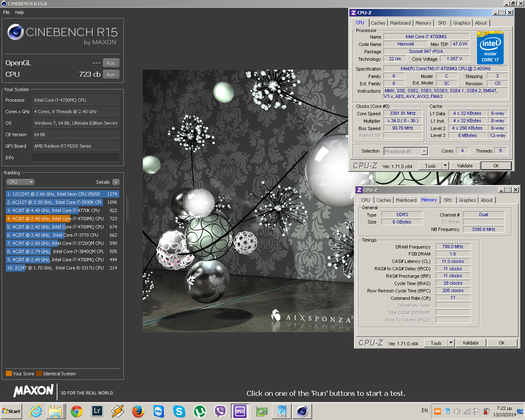Image resolution: width=525 pixels, height=420 pixels.
Task: Click the Cinebench R15 logo sphere
Action: [16, 32]
